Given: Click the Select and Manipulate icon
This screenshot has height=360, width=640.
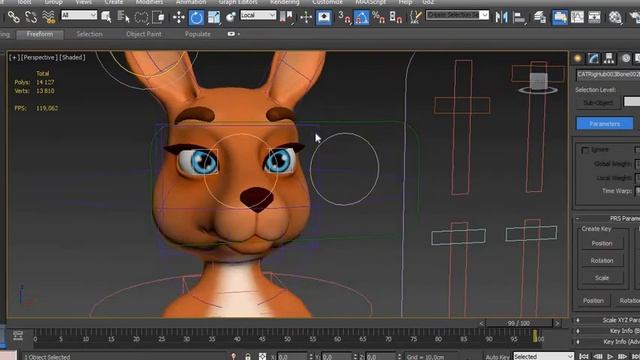Looking at the screenshot, I should pyautogui.click(x=306, y=17).
